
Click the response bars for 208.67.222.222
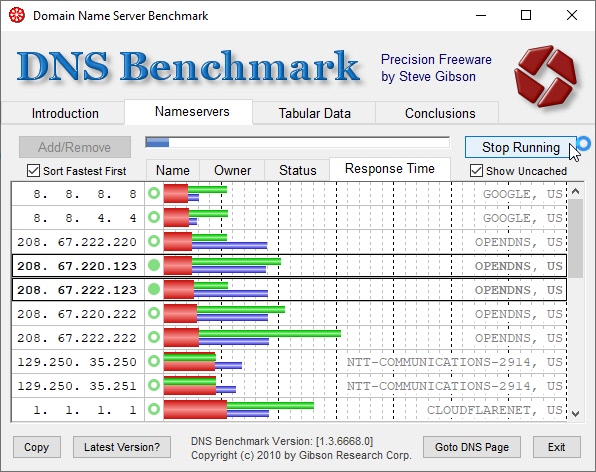pos(252,337)
